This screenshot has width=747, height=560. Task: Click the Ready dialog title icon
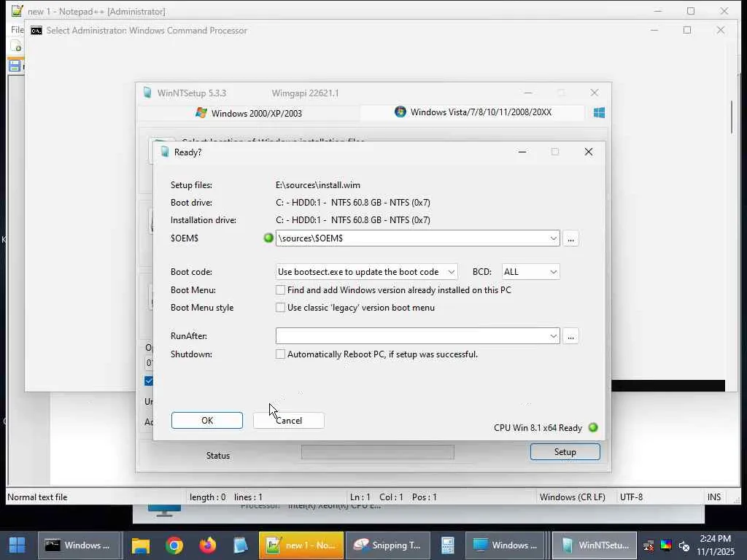click(165, 152)
